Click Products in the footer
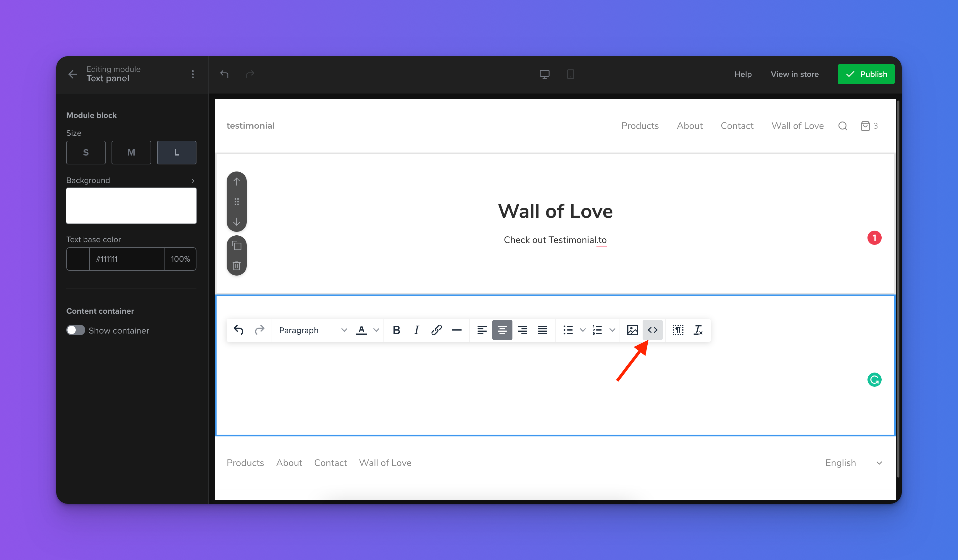Image resolution: width=958 pixels, height=560 pixels. (245, 463)
